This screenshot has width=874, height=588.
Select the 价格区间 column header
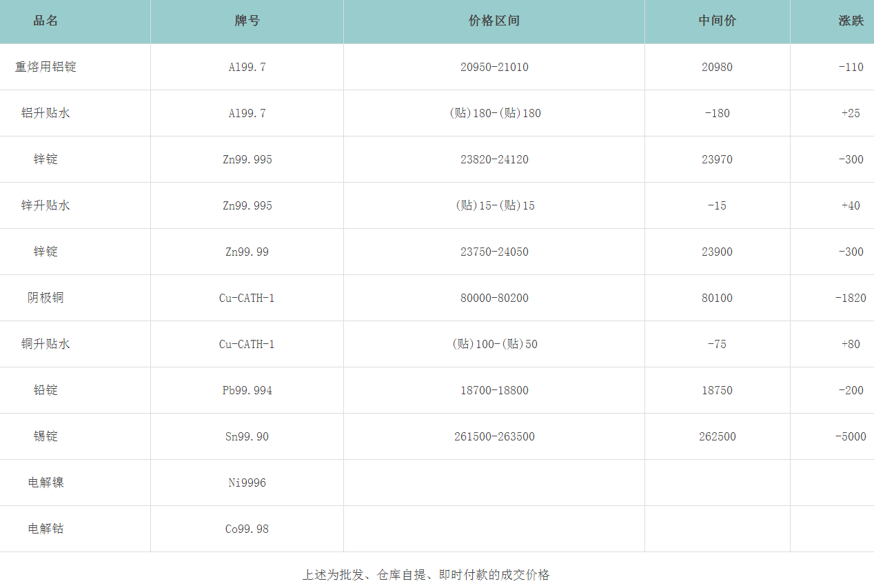[x=494, y=21]
